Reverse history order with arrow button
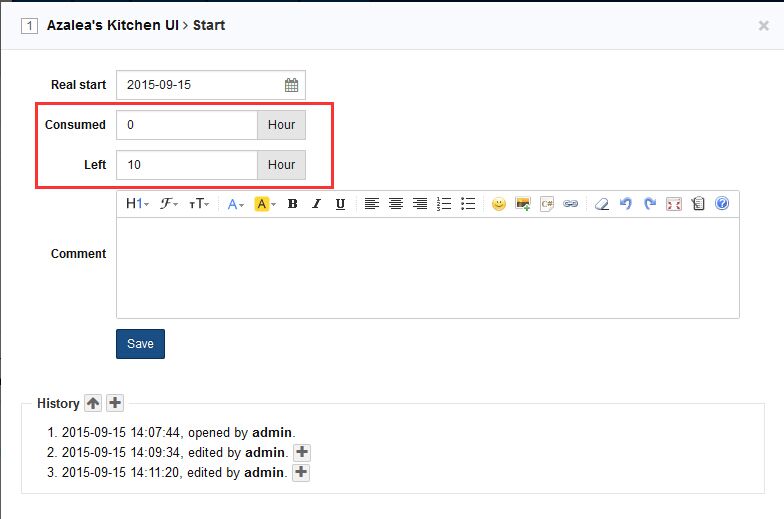 click(x=93, y=403)
